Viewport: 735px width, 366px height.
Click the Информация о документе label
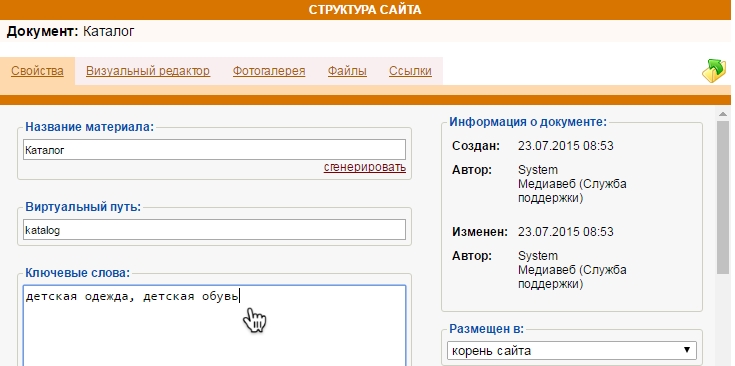[x=528, y=122]
